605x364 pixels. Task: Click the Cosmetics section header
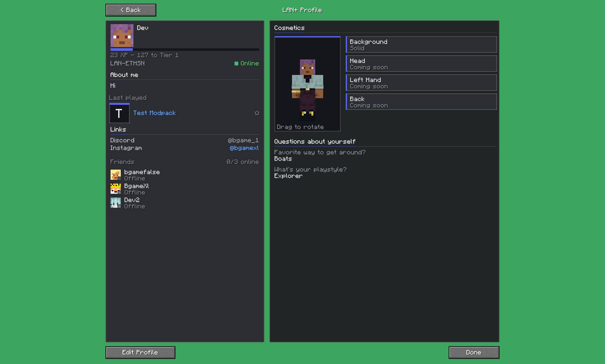click(289, 28)
